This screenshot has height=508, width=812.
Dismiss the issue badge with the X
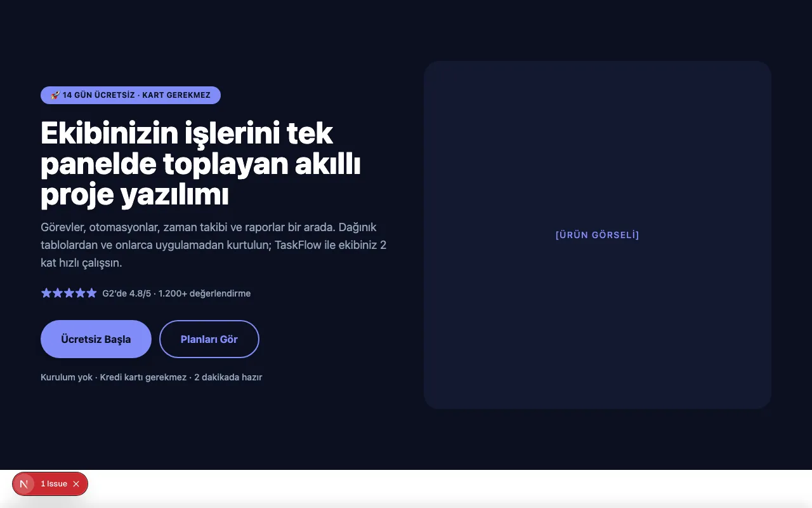click(76, 484)
